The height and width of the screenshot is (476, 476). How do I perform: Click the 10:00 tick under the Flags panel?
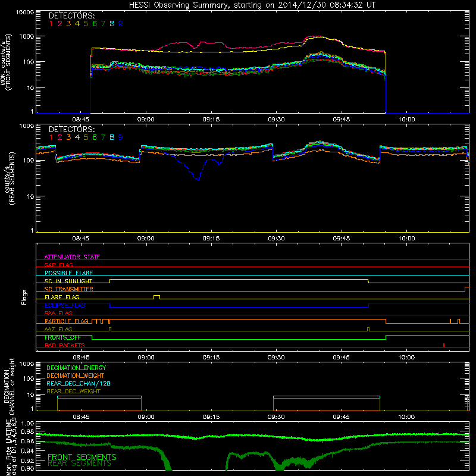[x=406, y=358]
